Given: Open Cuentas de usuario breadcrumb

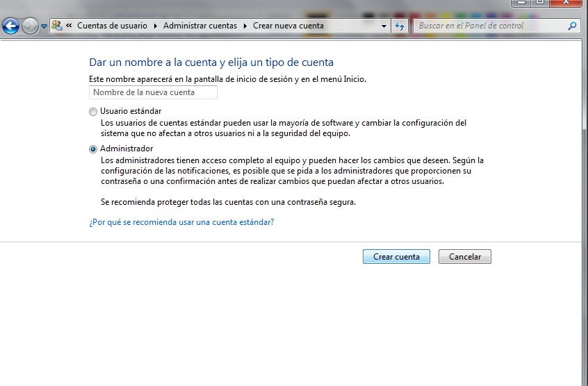Looking at the screenshot, I should click(112, 26).
